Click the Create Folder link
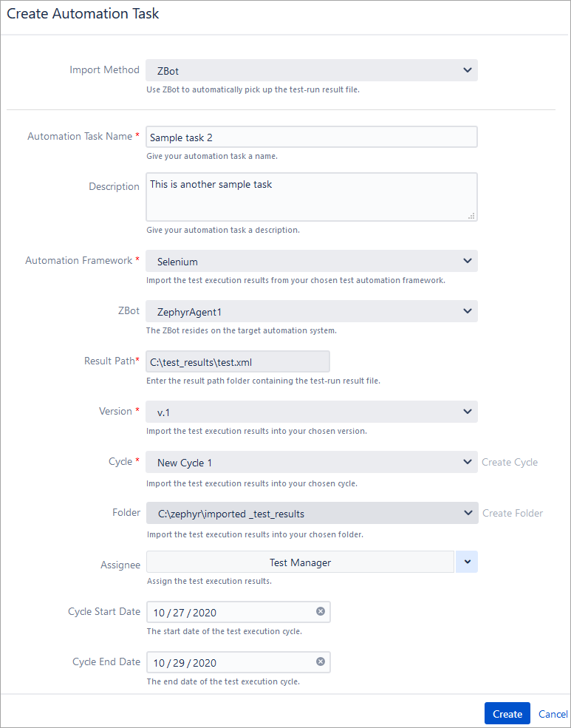 (512, 511)
